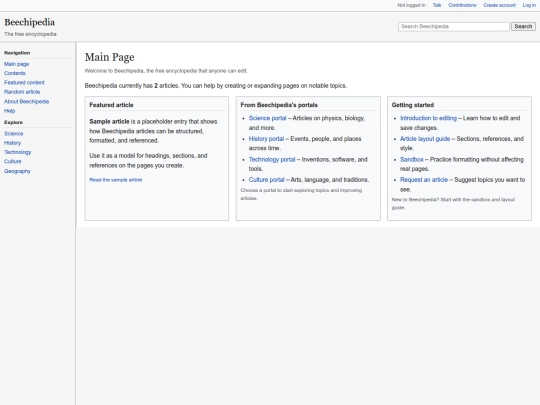540x405 pixels.
Task: Go to Contributions in the top bar
Action: tap(462, 5)
